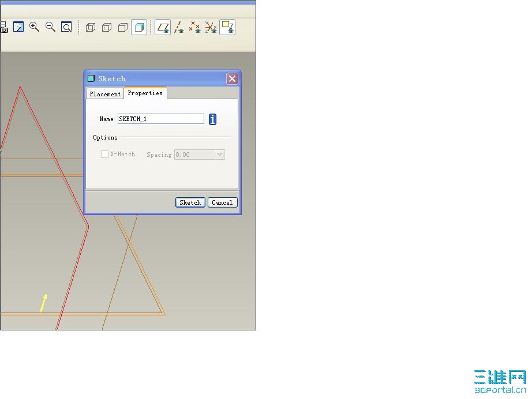
Task: Toggle datum planes display
Action: [x=163, y=27]
